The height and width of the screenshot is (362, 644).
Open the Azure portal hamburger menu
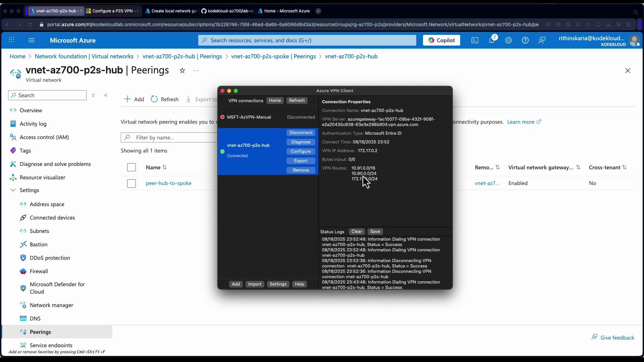pyautogui.click(x=32, y=40)
